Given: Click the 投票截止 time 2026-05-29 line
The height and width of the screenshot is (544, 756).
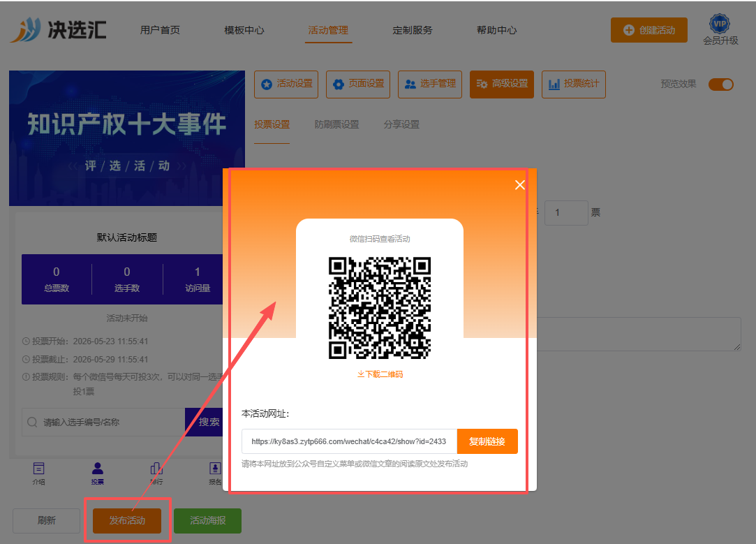Looking at the screenshot, I should point(85,360).
